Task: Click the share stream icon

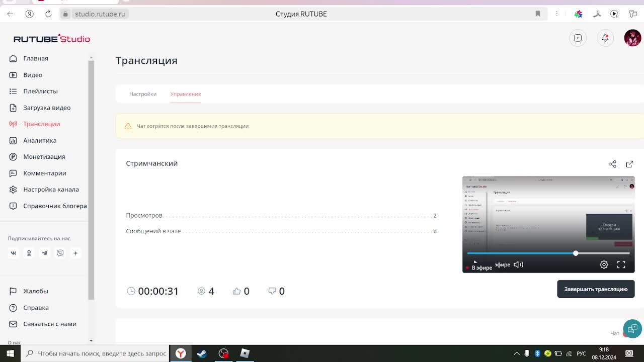Action: (612, 164)
